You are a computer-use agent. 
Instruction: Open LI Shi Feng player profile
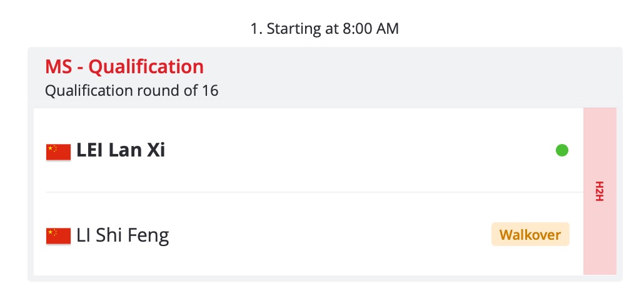click(123, 235)
